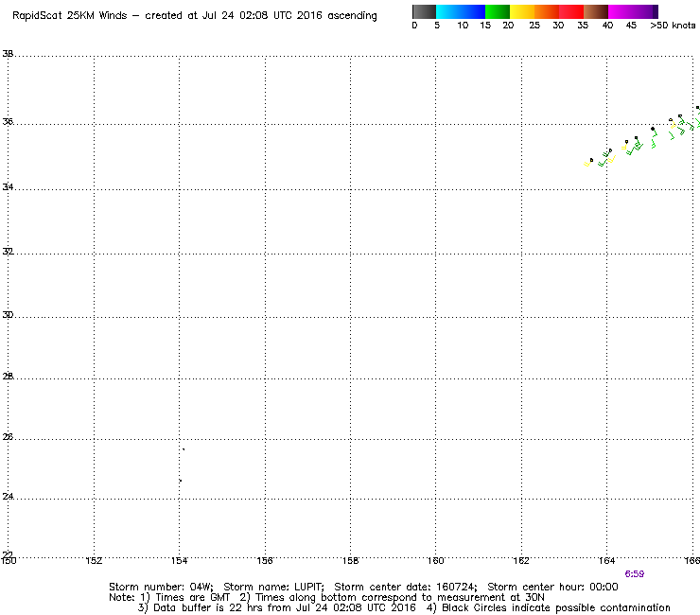
Task: Click the gray 0–5 knots color segment
Action: (424, 11)
